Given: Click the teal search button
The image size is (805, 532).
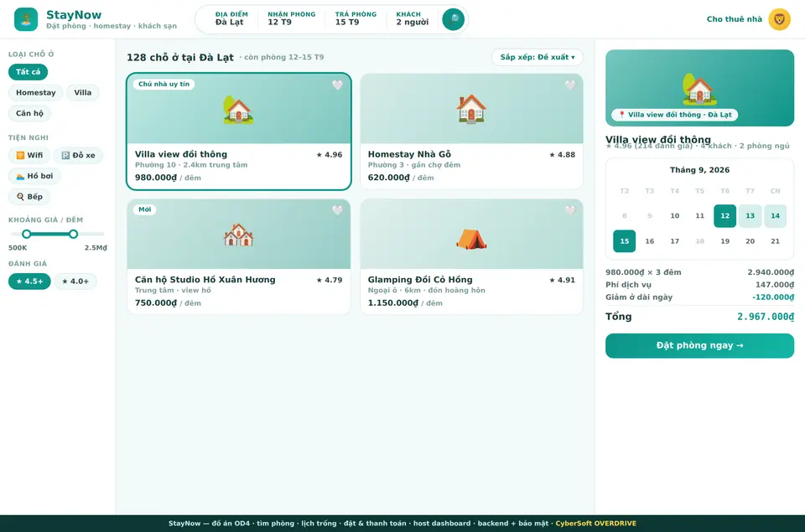Looking at the screenshot, I should tap(454, 19).
